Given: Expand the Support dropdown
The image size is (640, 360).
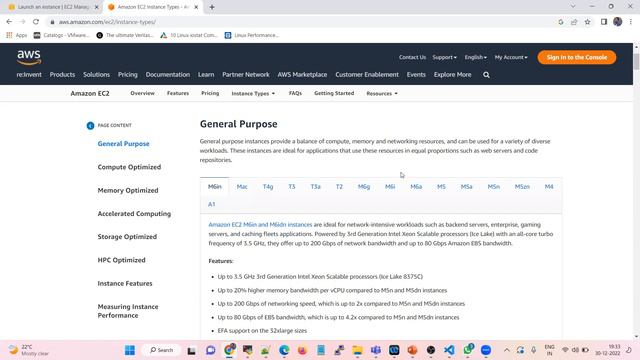Looking at the screenshot, I should pos(444,57).
